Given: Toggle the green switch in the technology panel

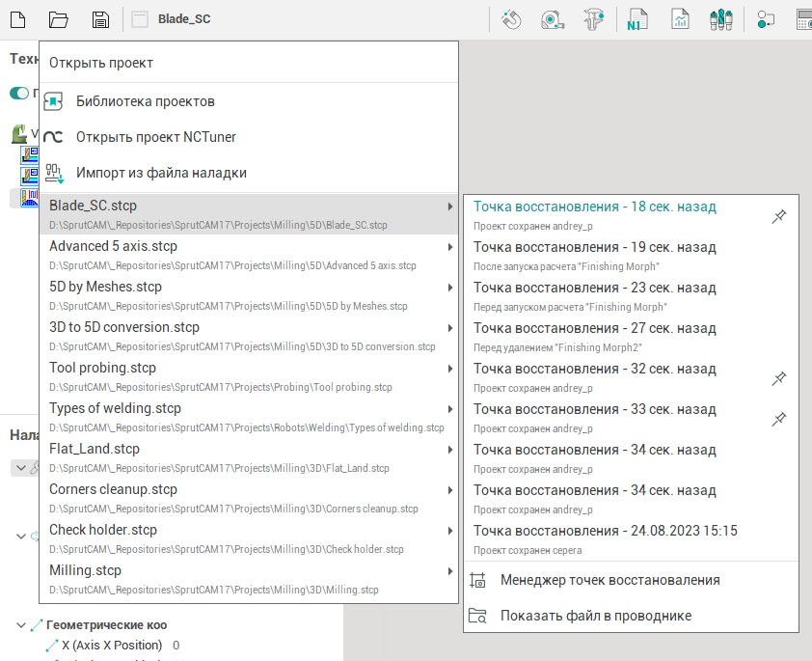Looking at the screenshot, I should coord(19,94).
